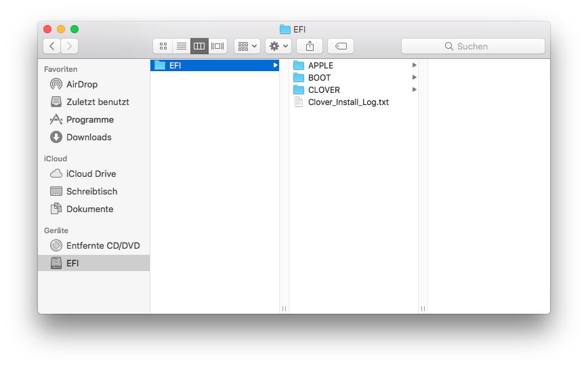Click the iCloud sidebar section header
This screenshot has height=368, width=588.
[x=56, y=159]
